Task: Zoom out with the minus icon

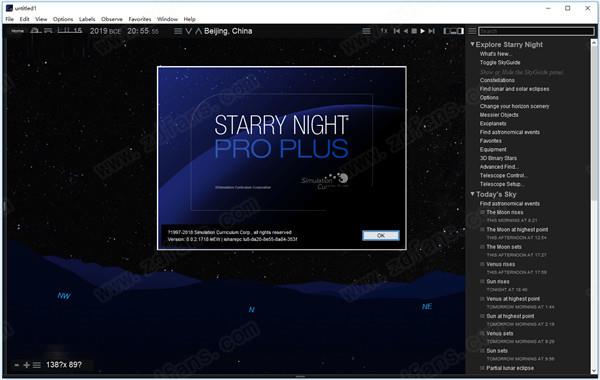Action: [x=16, y=365]
